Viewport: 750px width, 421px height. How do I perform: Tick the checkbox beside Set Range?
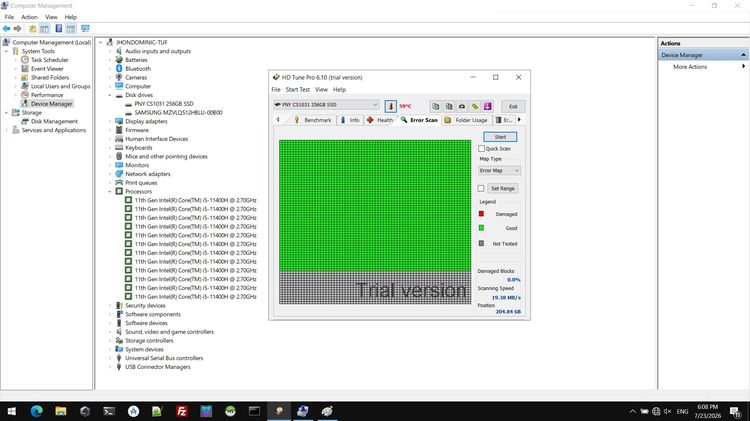[x=481, y=188]
